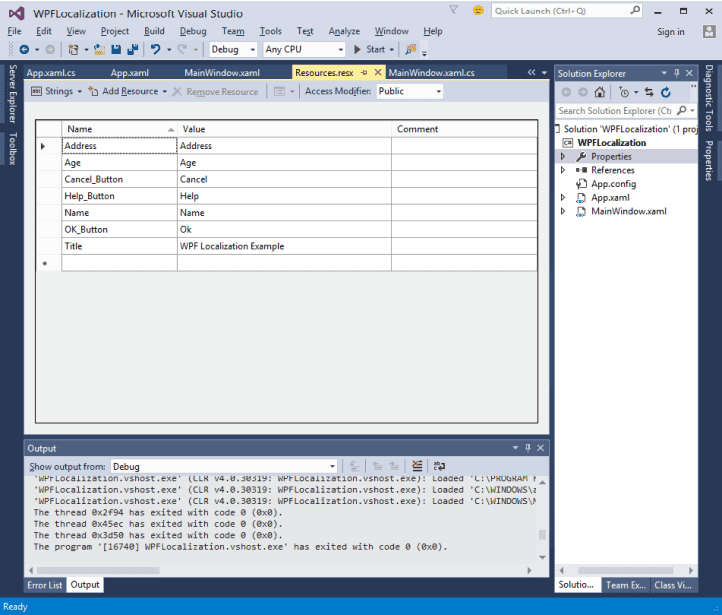Click the Quick Launch search box
This screenshot has height=615, width=722.
pos(566,11)
